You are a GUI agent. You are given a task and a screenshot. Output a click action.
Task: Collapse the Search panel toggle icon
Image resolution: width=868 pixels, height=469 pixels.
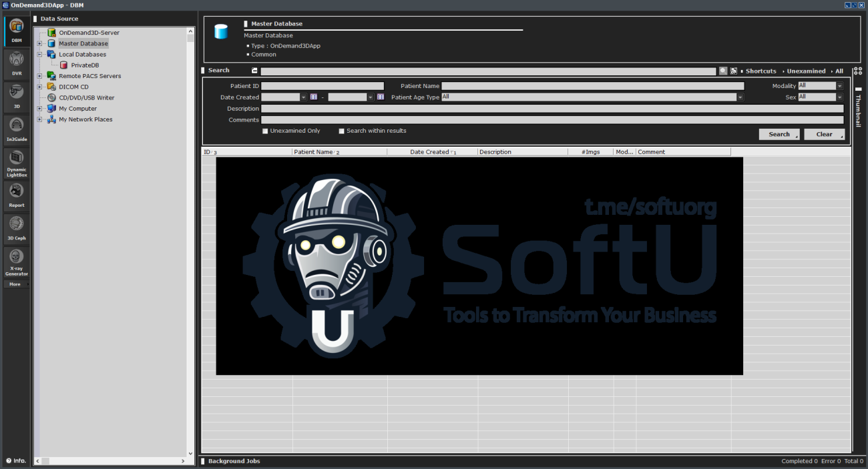click(x=254, y=71)
